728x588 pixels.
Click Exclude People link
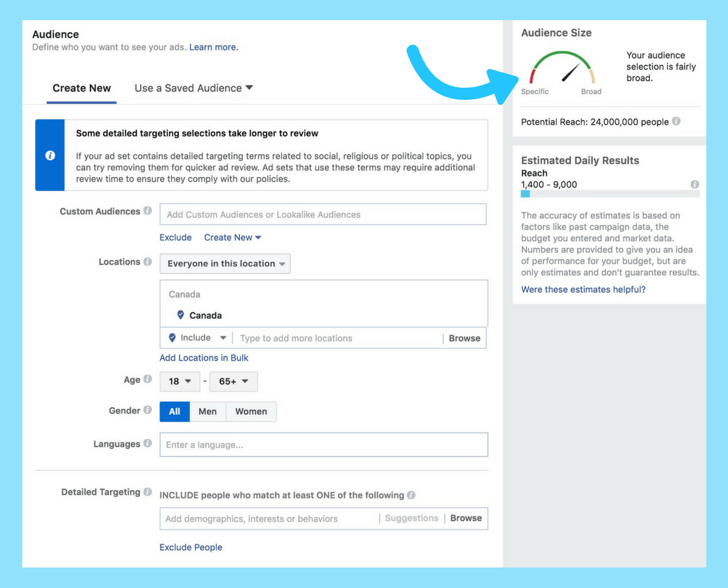pos(190,547)
